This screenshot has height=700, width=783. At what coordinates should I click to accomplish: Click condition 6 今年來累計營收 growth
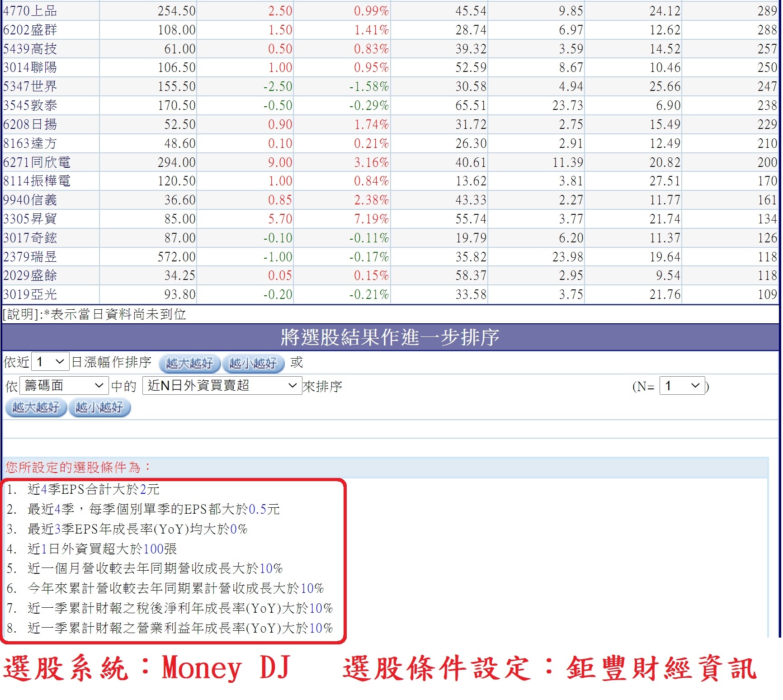tap(175, 588)
